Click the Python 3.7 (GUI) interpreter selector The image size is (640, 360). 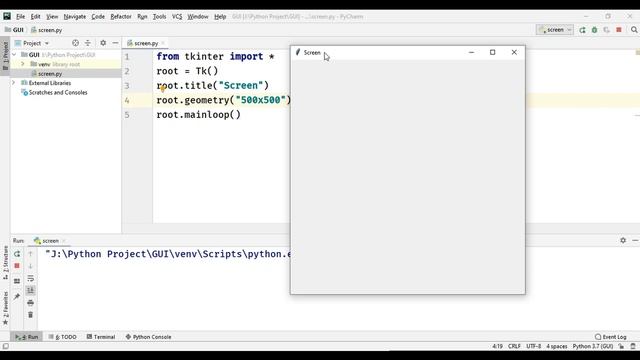593,346
